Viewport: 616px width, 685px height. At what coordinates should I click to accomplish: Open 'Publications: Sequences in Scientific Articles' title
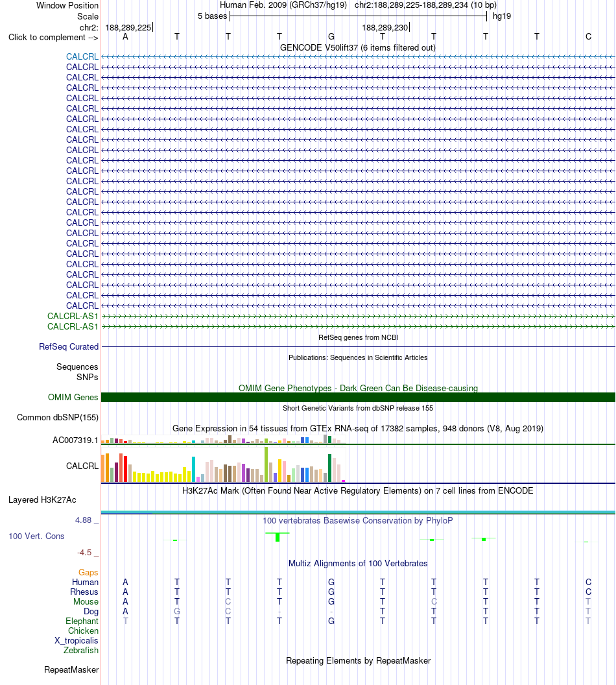[x=358, y=358]
